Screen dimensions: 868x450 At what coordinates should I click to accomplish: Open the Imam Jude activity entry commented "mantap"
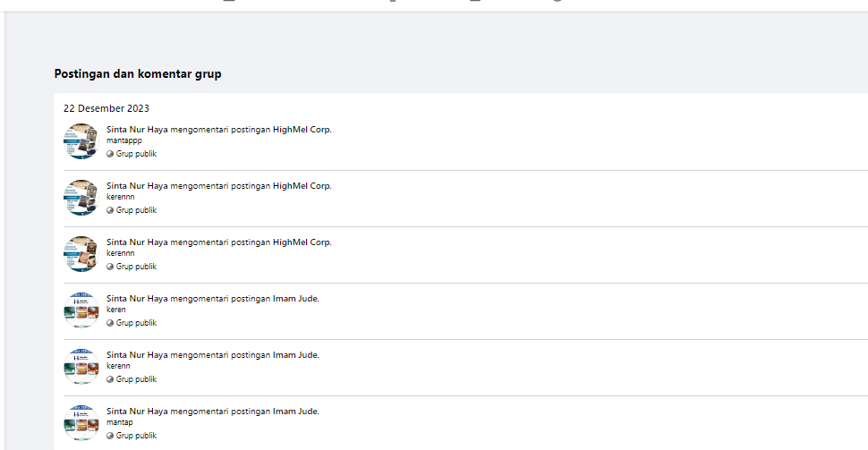[x=212, y=412]
